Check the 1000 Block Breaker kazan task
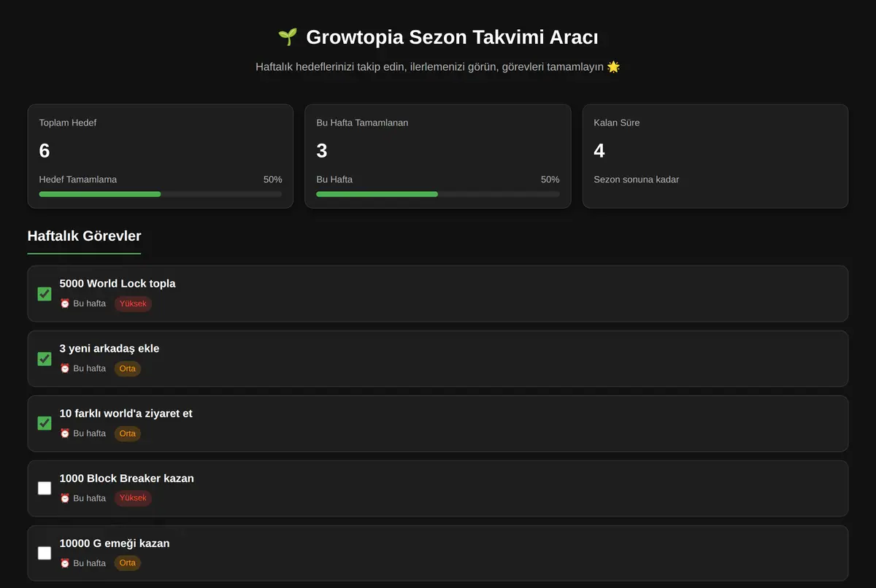 coord(45,488)
